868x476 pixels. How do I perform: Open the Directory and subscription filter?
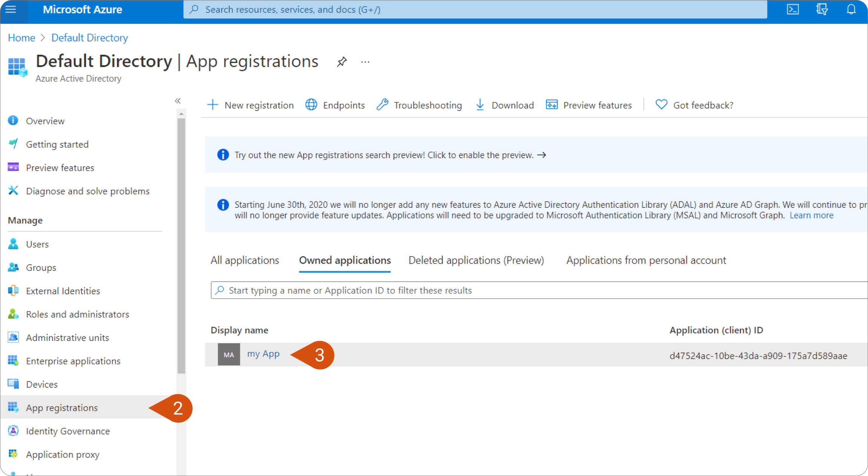[x=822, y=9]
